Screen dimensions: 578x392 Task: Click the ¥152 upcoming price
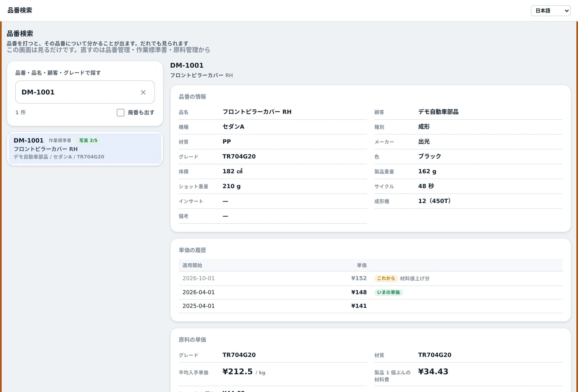(x=359, y=279)
